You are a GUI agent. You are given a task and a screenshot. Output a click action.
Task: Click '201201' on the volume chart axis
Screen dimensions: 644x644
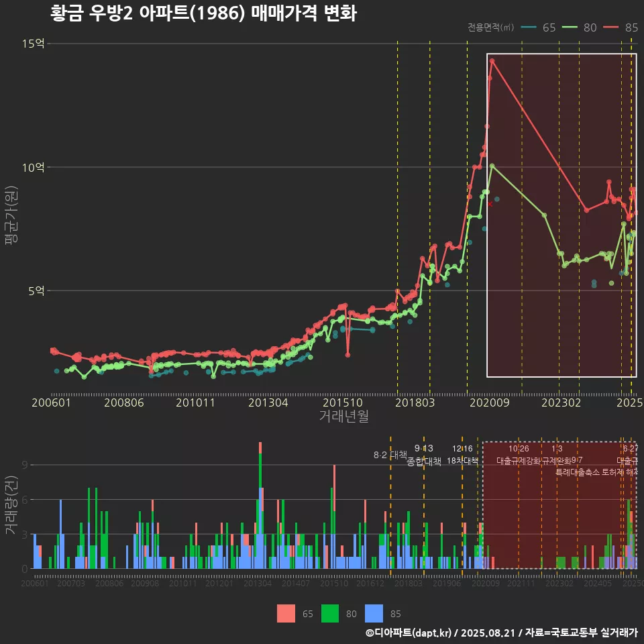coord(219,583)
